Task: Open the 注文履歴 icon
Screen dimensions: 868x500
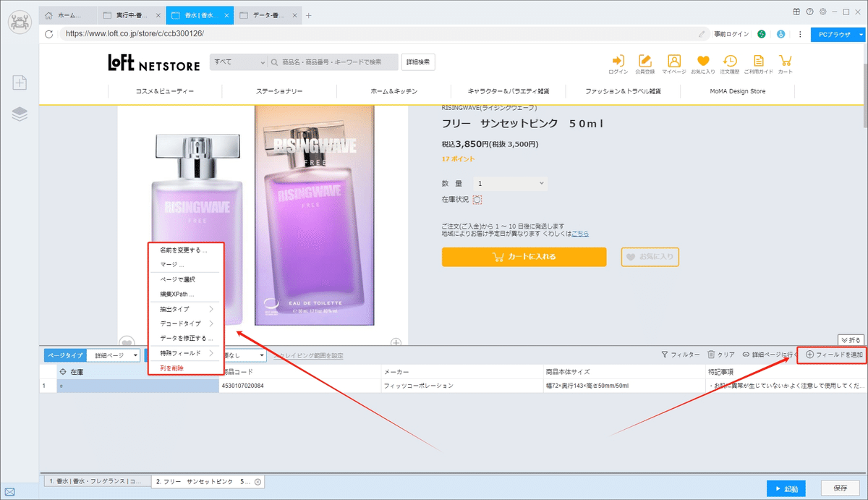Action: [730, 64]
